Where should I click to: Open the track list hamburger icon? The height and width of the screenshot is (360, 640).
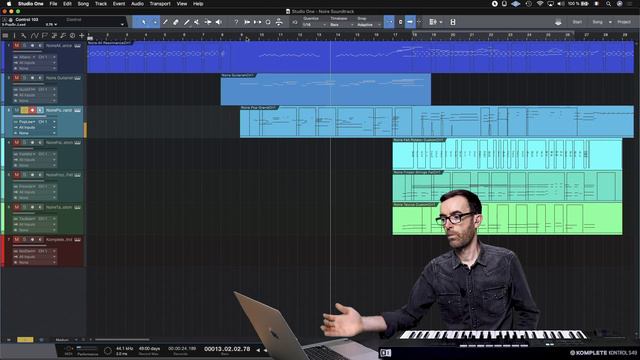[5, 36]
